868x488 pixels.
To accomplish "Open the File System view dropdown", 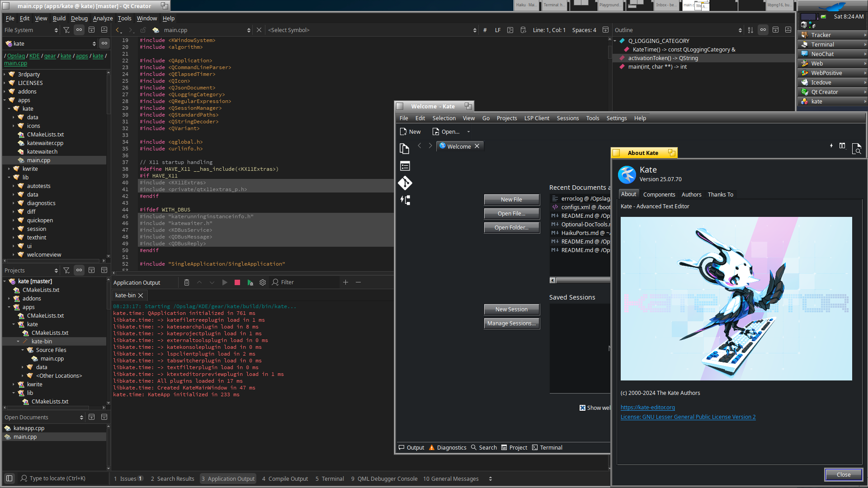I will [31, 30].
